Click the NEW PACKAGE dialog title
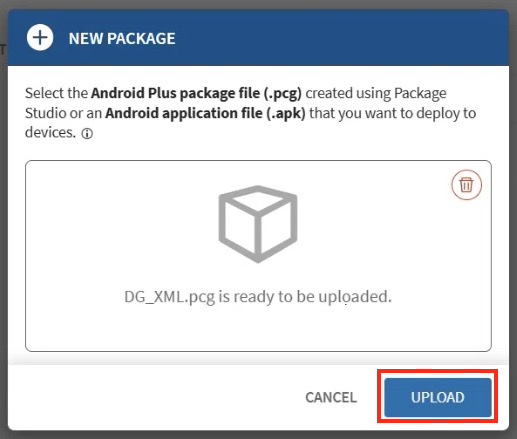This screenshot has width=517, height=439. [122, 38]
